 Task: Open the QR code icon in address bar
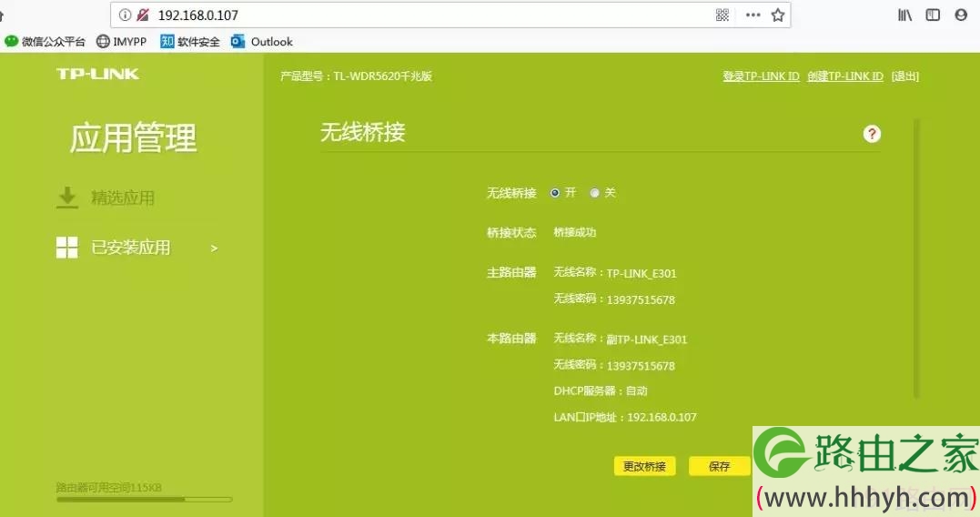point(722,15)
